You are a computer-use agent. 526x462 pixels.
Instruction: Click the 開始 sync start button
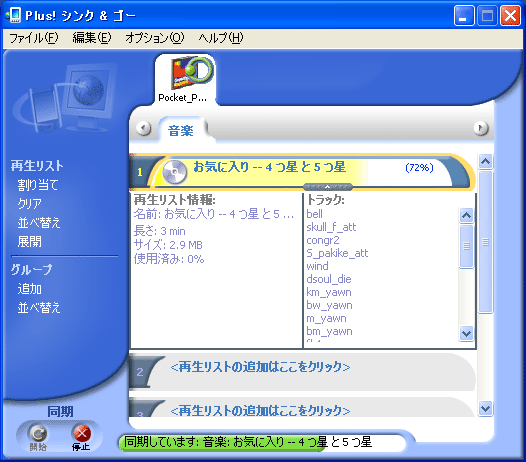(38, 437)
